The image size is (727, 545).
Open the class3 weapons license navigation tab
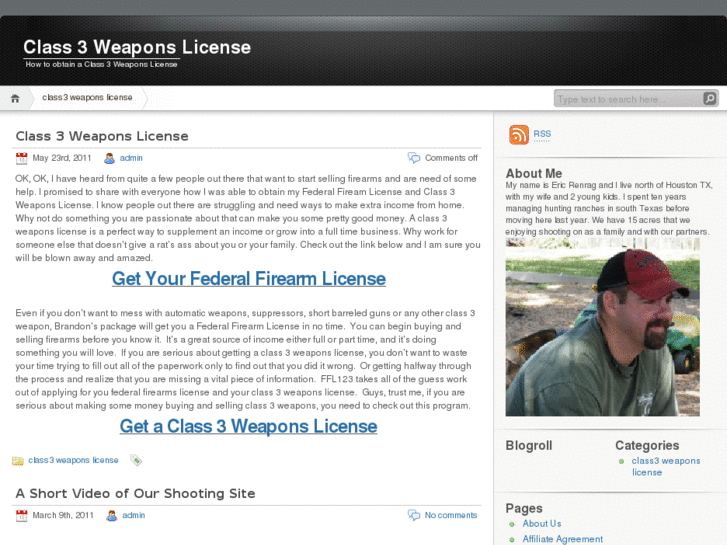87,97
